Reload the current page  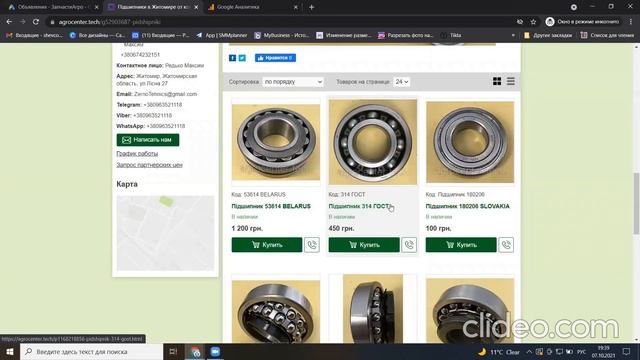[36, 22]
